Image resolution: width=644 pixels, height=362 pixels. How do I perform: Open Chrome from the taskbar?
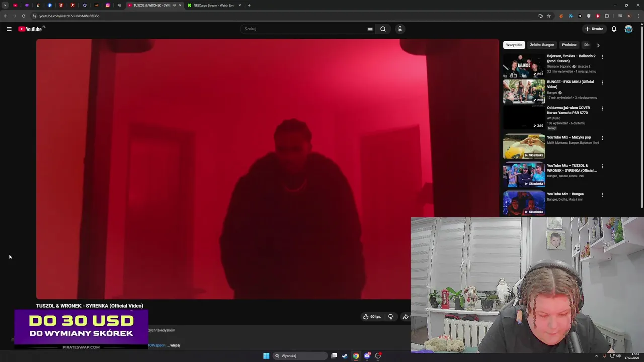[x=356, y=356]
